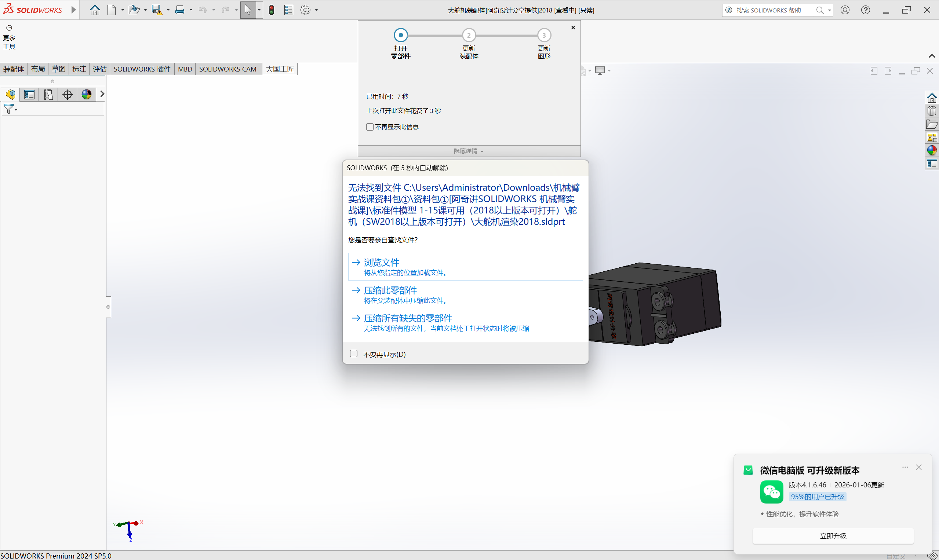The image size is (939, 560).
Task: Open Appearances sphere in right task pane
Action: 931,150
